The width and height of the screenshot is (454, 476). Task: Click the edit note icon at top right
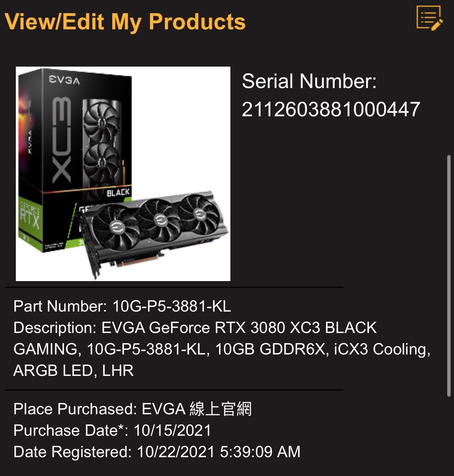pyautogui.click(x=430, y=18)
